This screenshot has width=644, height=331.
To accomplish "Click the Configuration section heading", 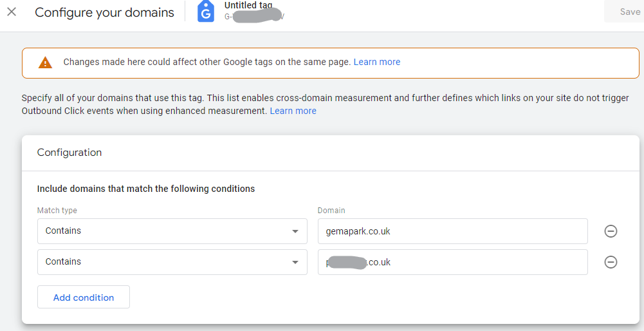I will (69, 153).
